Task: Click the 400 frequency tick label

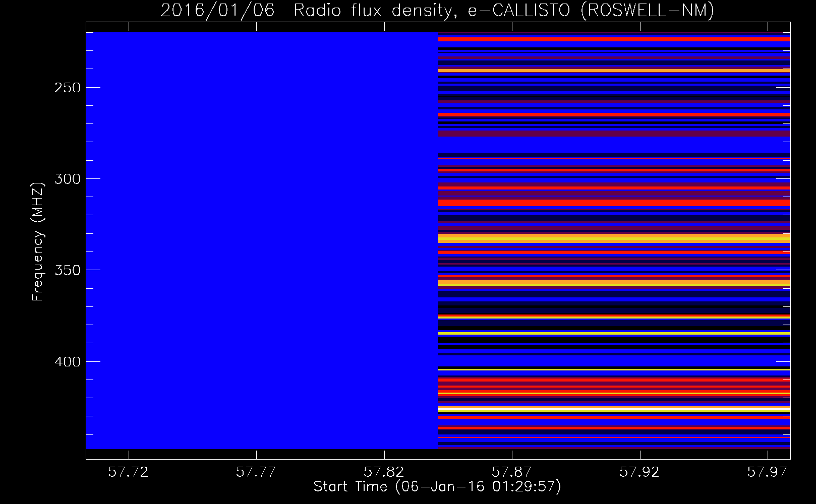Action: click(x=69, y=362)
